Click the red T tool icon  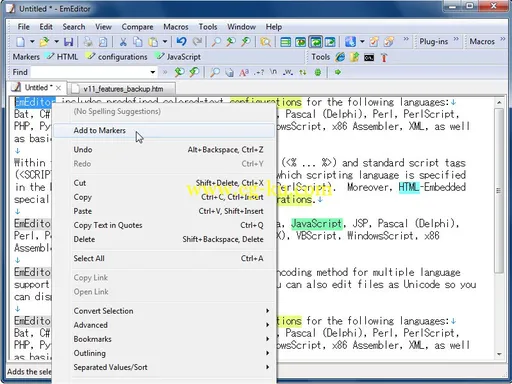tap(384, 58)
